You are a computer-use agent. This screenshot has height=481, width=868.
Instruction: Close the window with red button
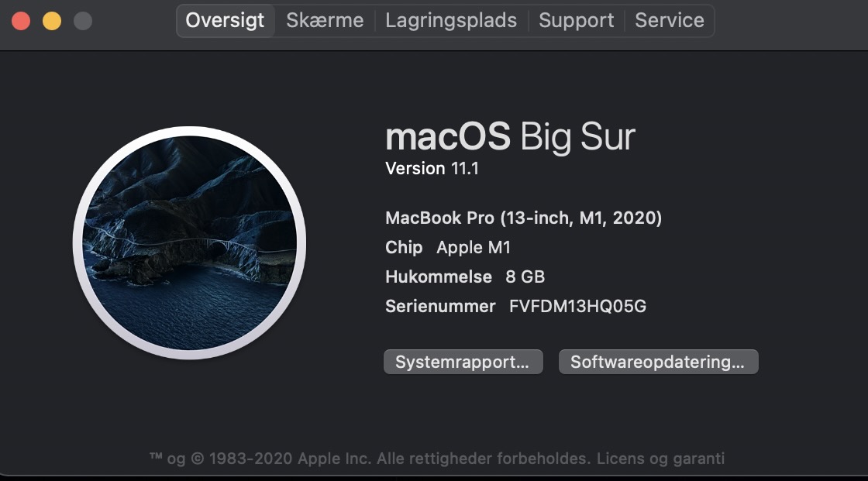[21, 21]
